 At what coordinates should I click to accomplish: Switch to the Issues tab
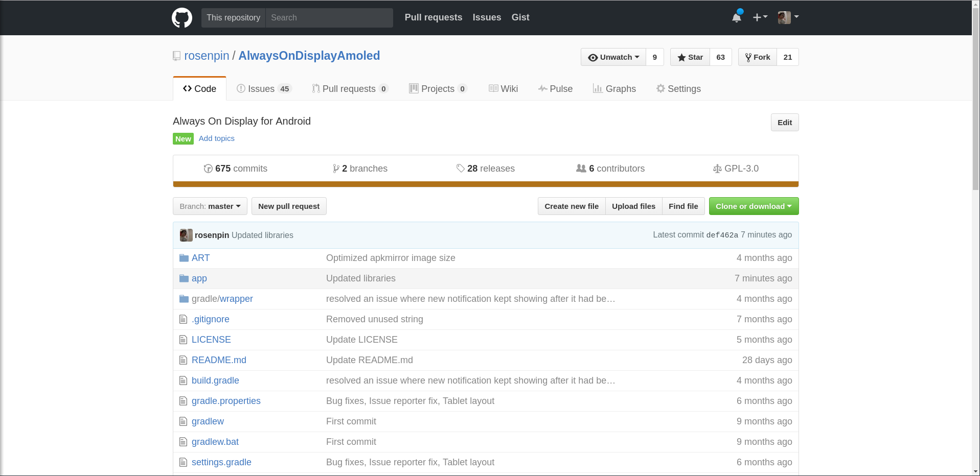pos(263,89)
